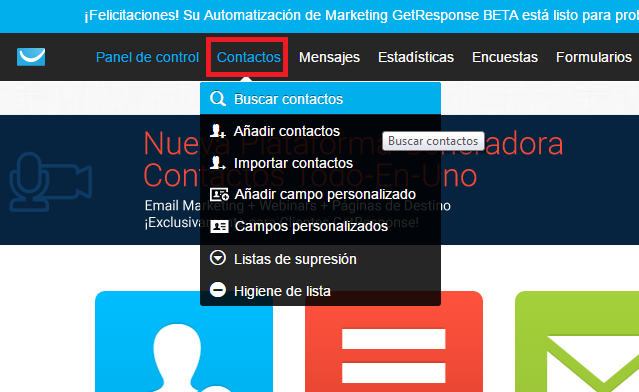Click the magnifier icon beside Buscar contactos
639x392 pixels.
pyautogui.click(x=218, y=99)
